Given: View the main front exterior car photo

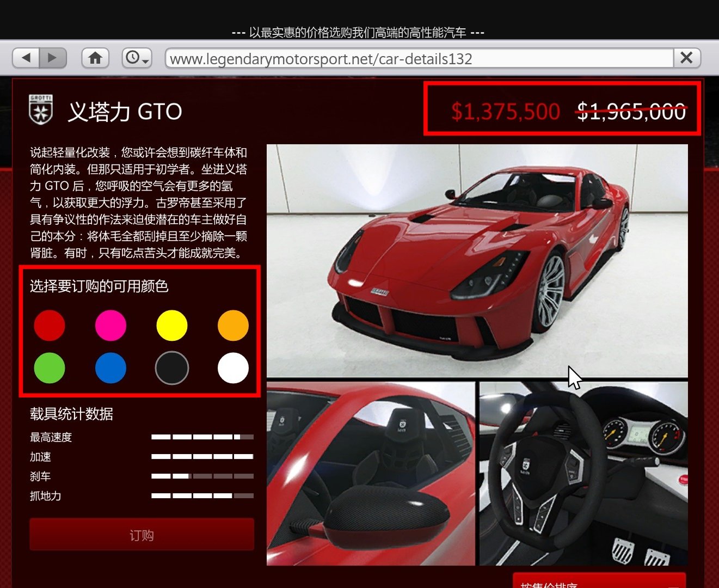Looking at the screenshot, I should pyautogui.click(x=477, y=261).
